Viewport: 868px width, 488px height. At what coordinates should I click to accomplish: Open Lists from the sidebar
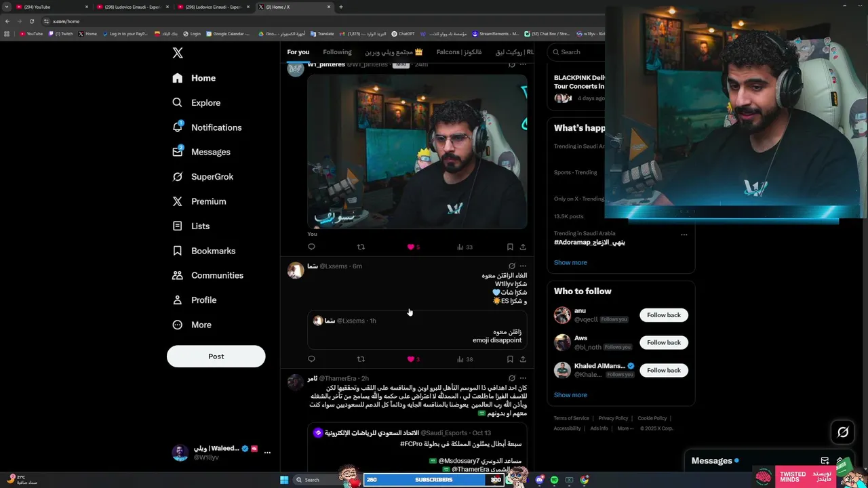click(x=191, y=226)
